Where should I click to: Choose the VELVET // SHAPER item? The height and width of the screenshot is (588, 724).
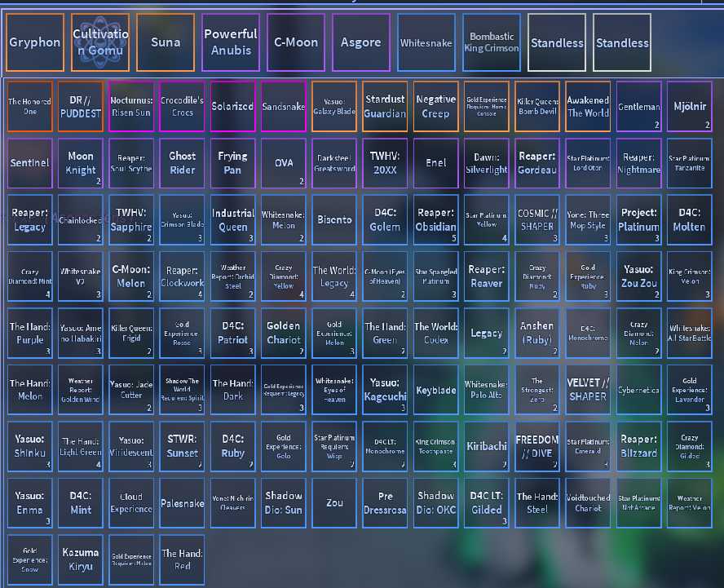(588, 390)
